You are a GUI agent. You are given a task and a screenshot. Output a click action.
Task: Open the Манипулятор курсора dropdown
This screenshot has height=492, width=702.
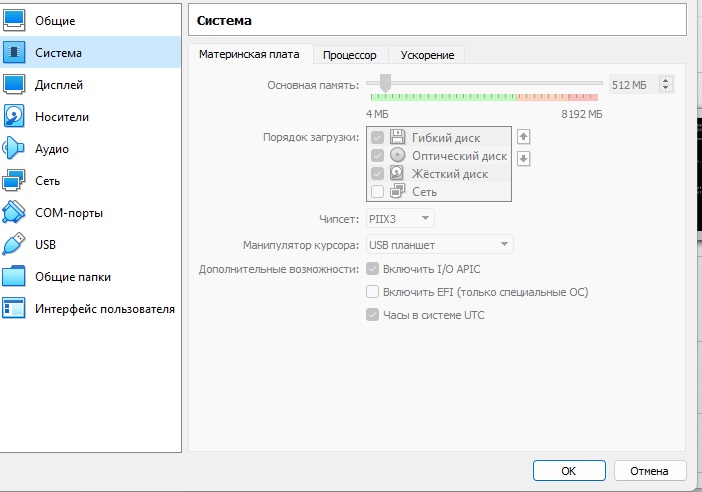pyautogui.click(x=439, y=244)
